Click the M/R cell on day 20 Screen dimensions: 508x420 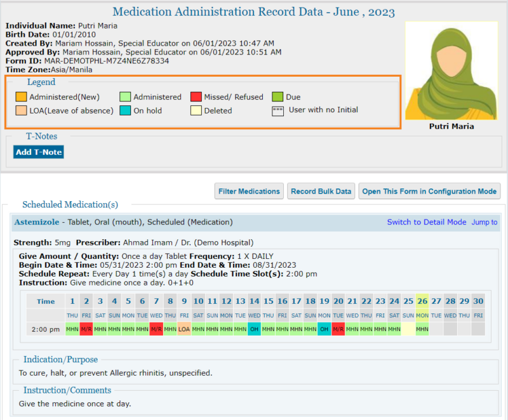coord(338,329)
